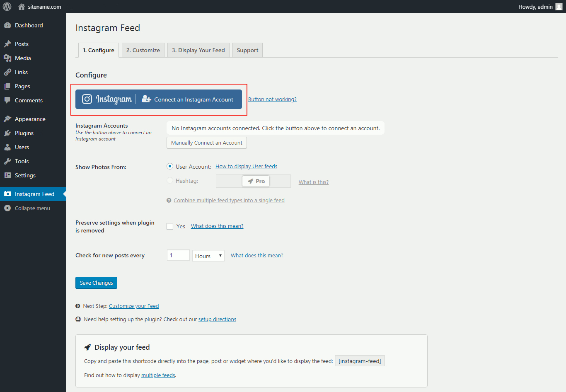566x392 pixels.
Task: Open Combine multiple feed types link
Action: pos(229,201)
